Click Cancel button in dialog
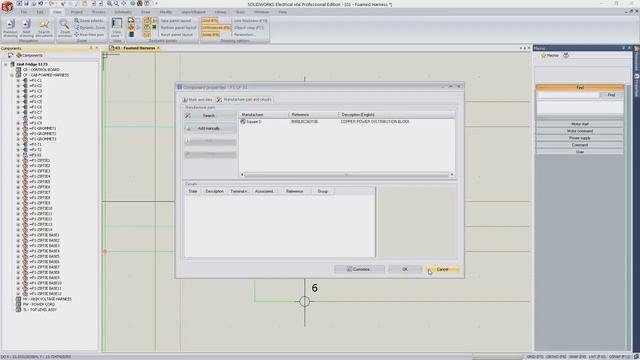The image size is (640, 360). tap(442, 269)
